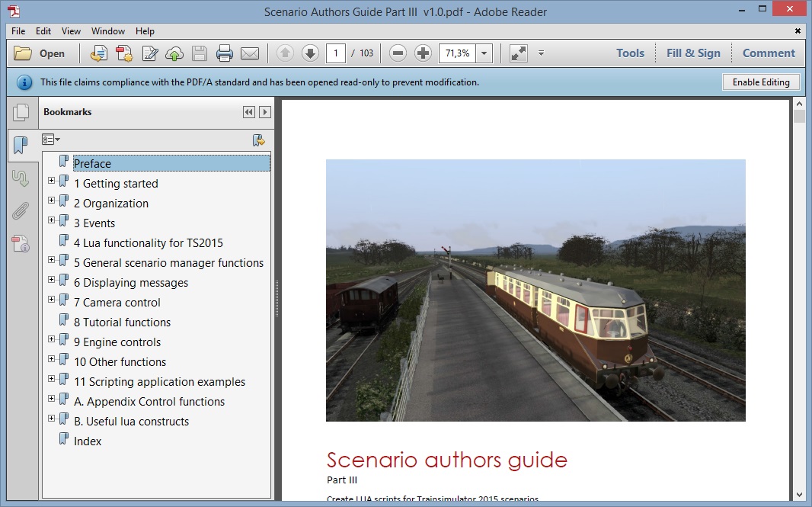Open the zoom level dropdown arrow
Screen dimensions: 812x507
484,53
